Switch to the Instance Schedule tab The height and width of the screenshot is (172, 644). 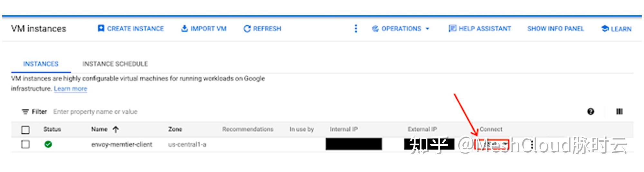(x=115, y=64)
